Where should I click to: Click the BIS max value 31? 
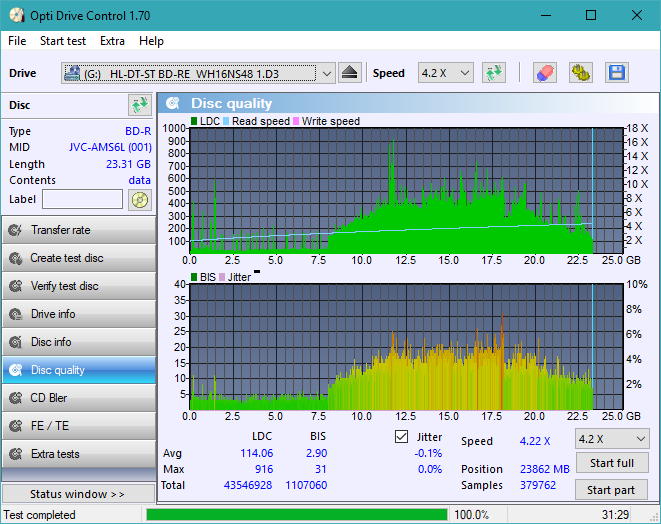(x=321, y=469)
